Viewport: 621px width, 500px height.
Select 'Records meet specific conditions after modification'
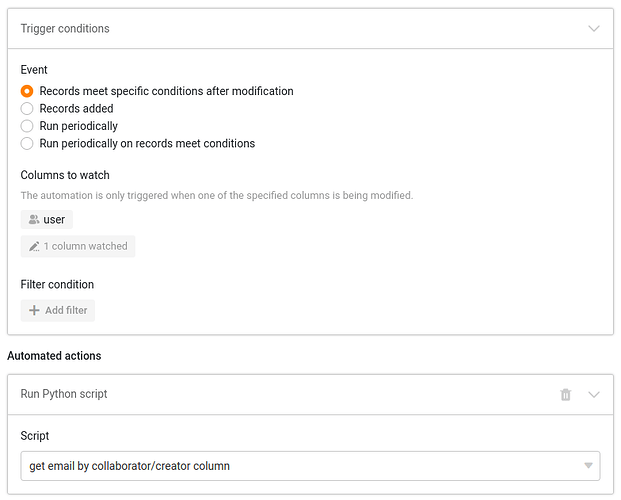click(27, 91)
